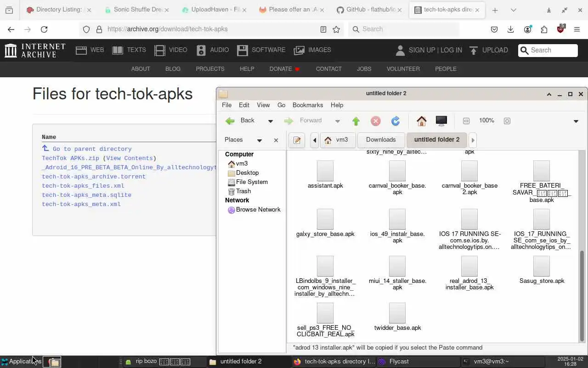This screenshot has width=588, height=368.
Task: Open the Help menu in file manager
Action: tap(337, 105)
